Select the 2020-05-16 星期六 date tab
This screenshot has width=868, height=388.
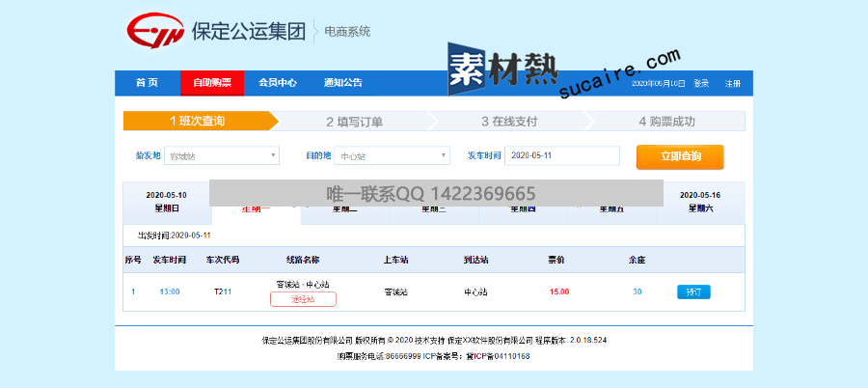[x=701, y=203]
